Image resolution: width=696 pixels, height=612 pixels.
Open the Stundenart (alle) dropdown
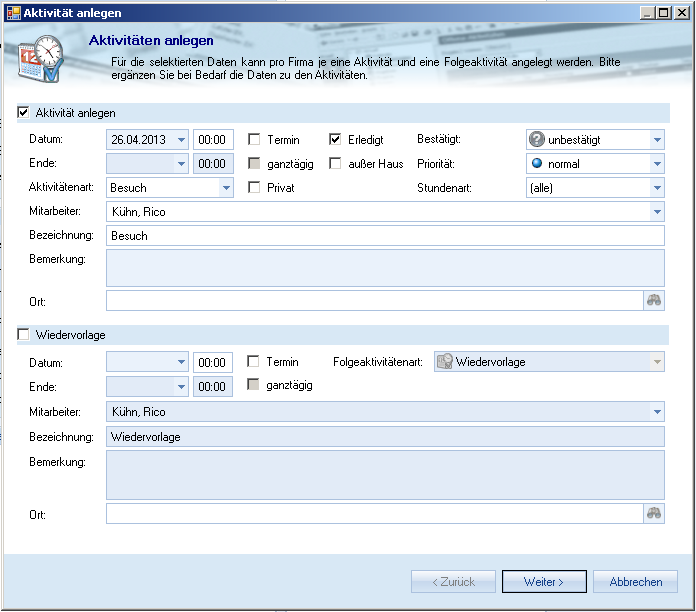tap(656, 187)
